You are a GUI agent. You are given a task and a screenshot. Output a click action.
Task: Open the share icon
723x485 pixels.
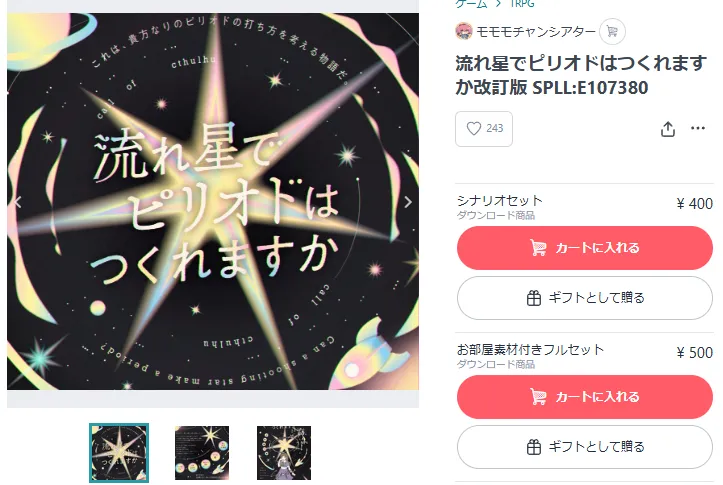[x=667, y=129]
